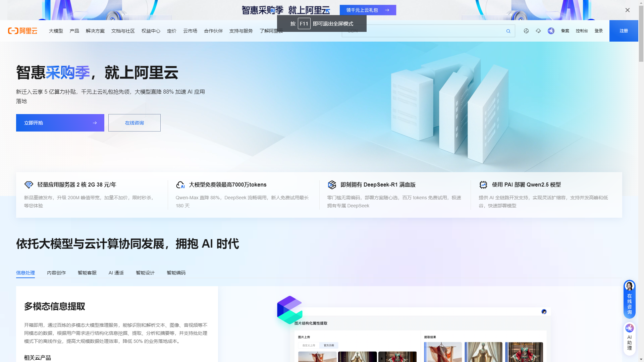Click the Alibaba Cloud logo
This screenshot has width=644, height=362.
(x=22, y=31)
